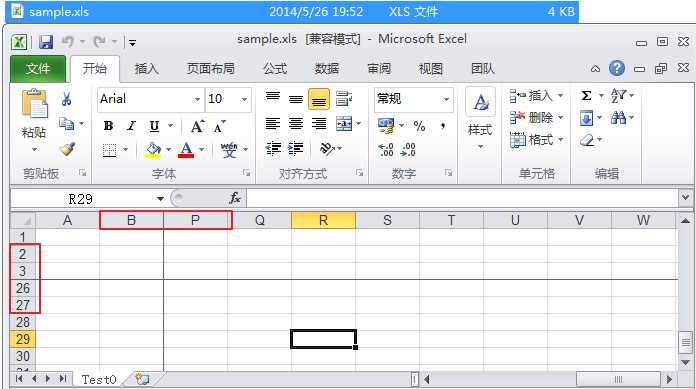
Task: Click the Copy icon
Action: 67,123
